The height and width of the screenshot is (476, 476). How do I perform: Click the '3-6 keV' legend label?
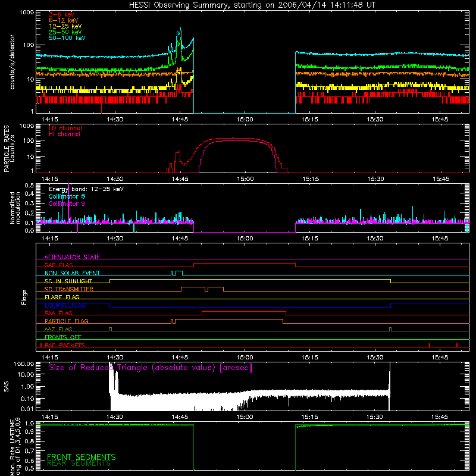[62, 14]
